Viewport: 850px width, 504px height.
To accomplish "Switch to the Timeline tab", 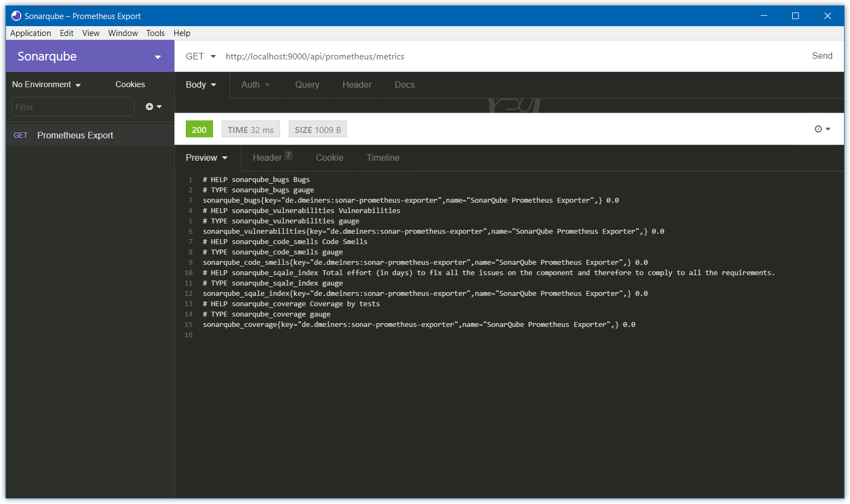I will (x=383, y=157).
